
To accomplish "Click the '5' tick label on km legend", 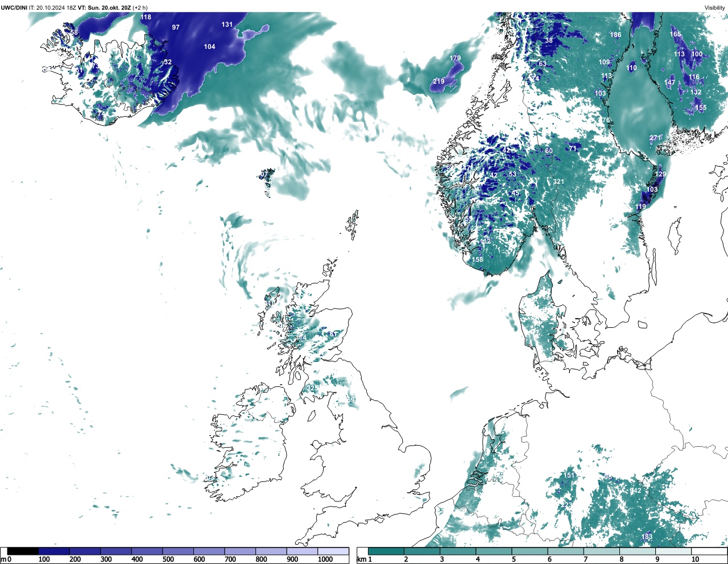I will coord(514,559).
